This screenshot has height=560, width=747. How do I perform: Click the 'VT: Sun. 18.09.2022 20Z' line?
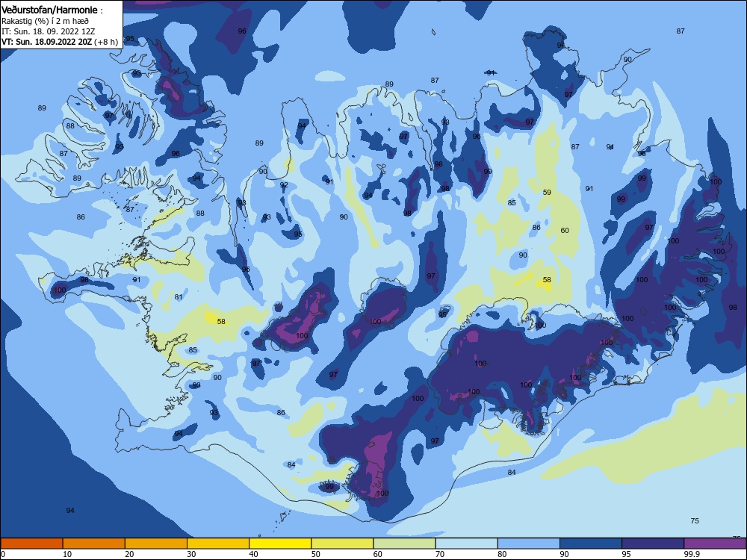pyautogui.click(x=46, y=42)
